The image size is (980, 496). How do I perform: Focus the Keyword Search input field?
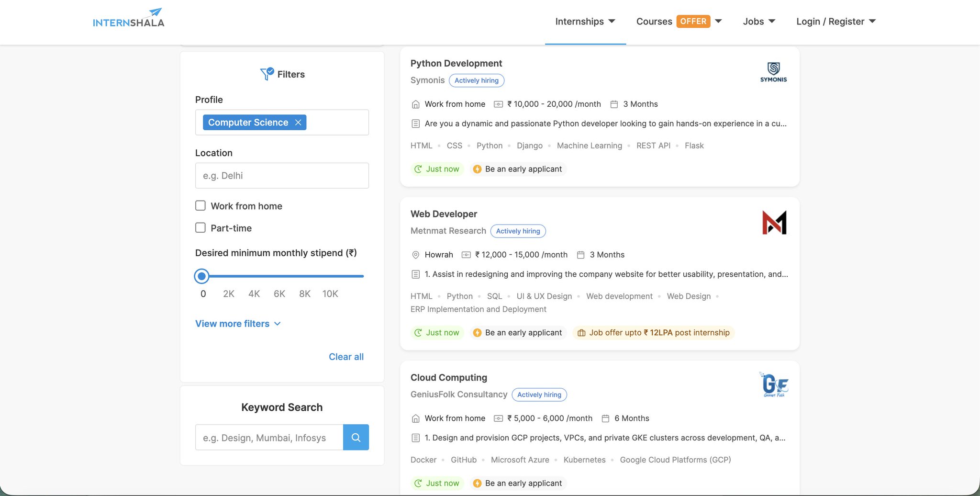coord(269,437)
